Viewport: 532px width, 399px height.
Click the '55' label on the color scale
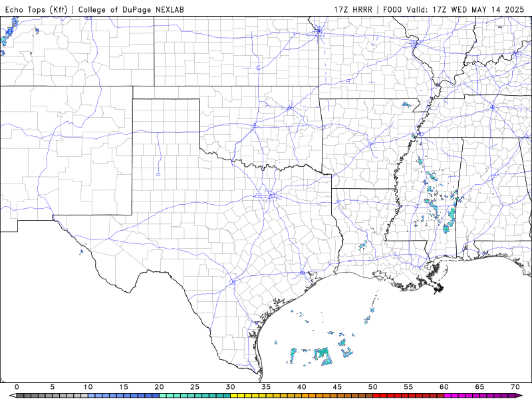tap(408, 387)
